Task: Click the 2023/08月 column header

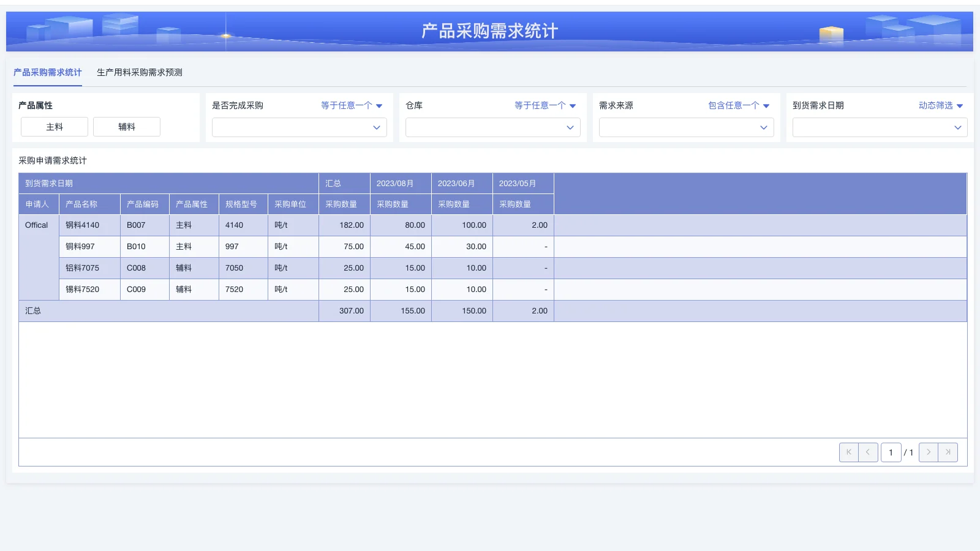Action: coord(395,183)
